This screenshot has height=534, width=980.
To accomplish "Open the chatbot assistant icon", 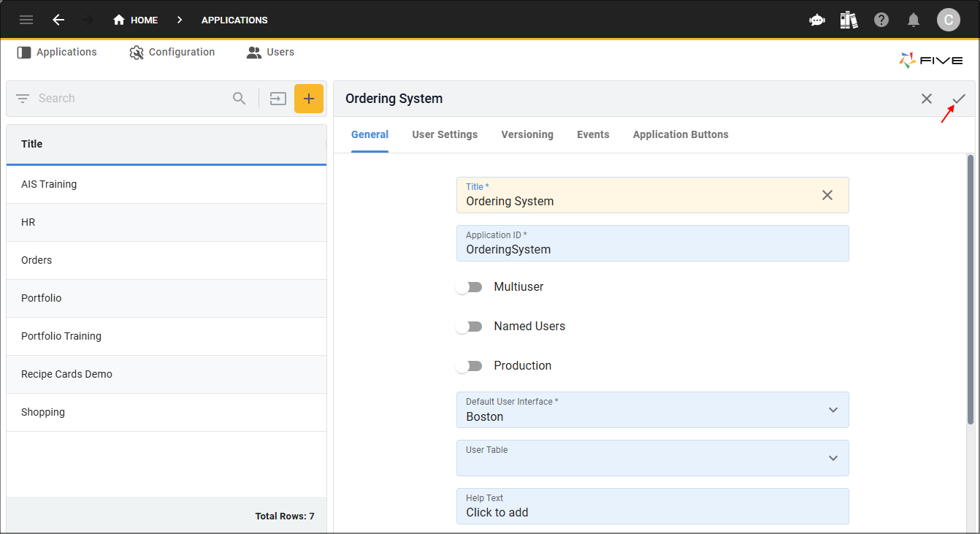I will 817,20.
